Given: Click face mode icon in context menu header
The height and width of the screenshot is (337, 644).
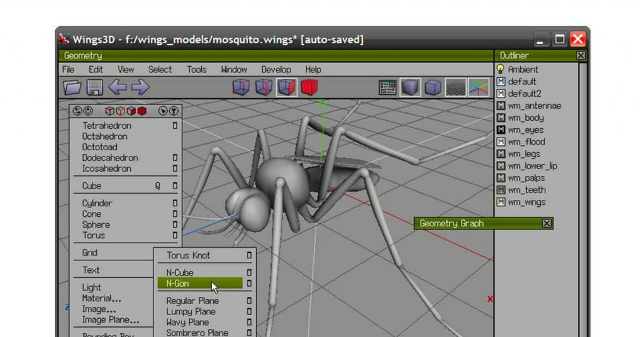Looking at the screenshot, I should pos(131,111).
